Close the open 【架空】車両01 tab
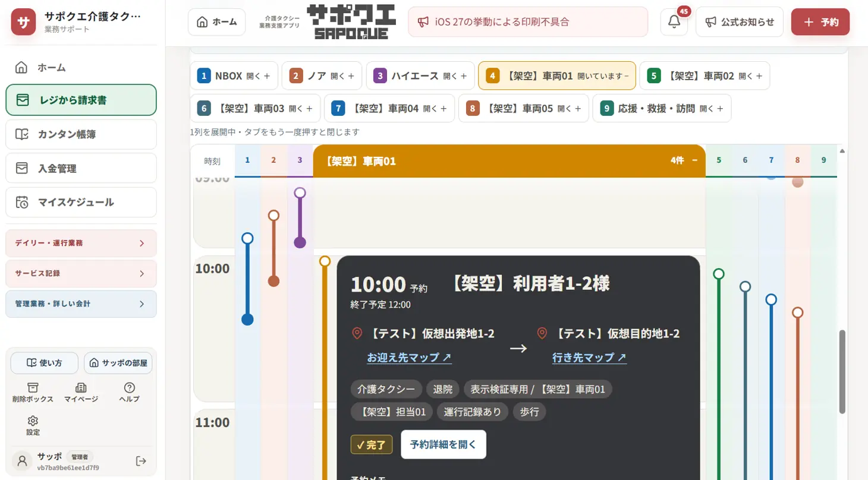 pos(557,75)
